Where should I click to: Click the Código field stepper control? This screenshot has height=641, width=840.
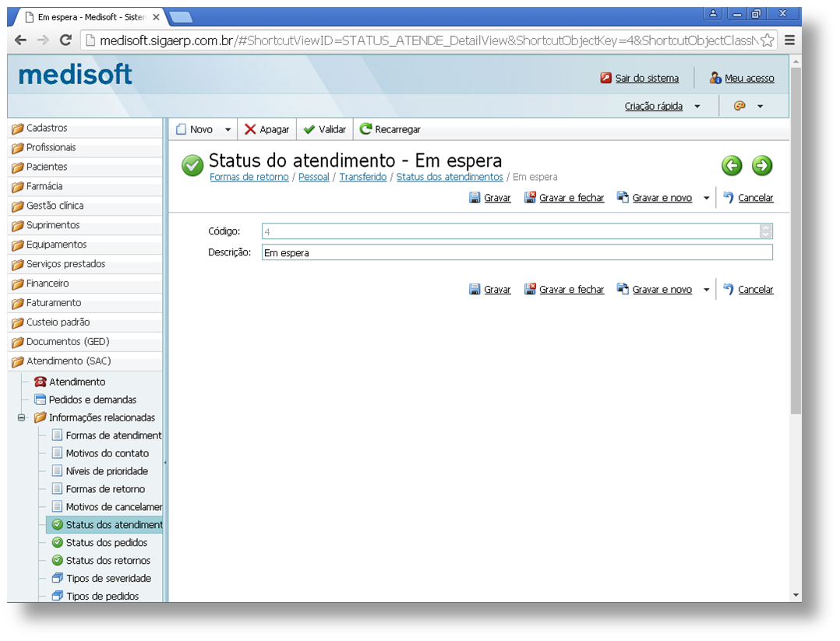pos(766,231)
